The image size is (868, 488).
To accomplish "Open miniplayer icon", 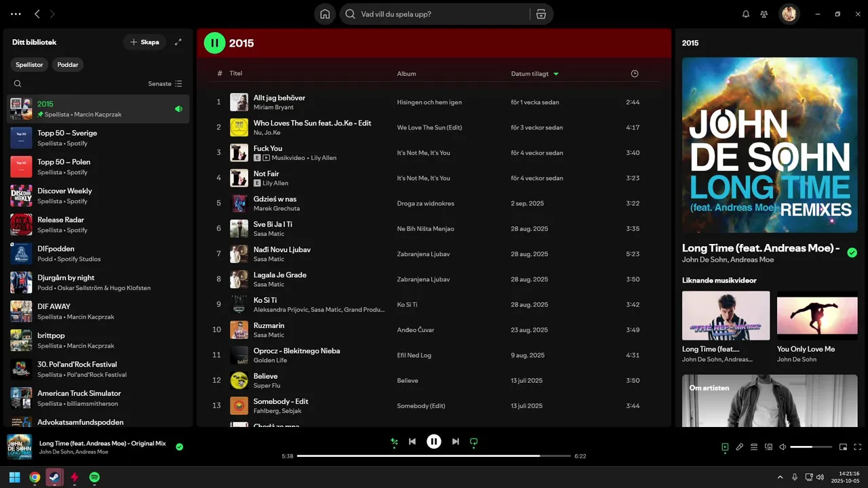I will (x=844, y=447).
